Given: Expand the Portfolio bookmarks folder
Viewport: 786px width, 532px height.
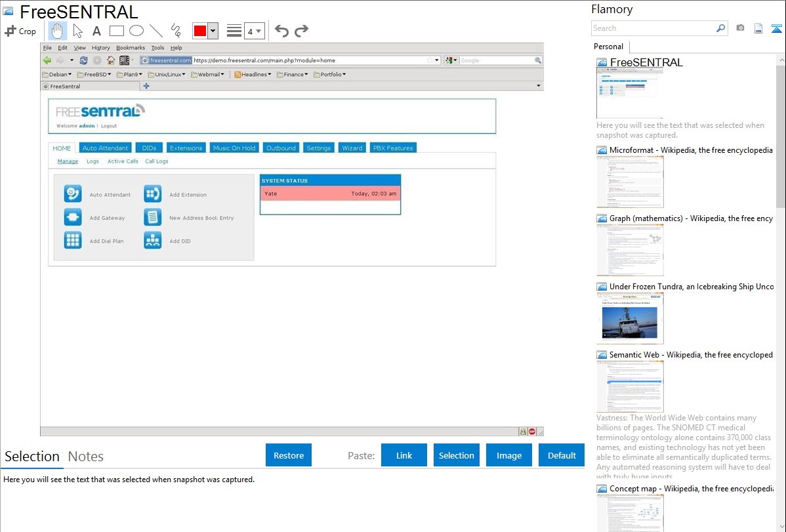Looking at the screenshot, I should [330, 74].
